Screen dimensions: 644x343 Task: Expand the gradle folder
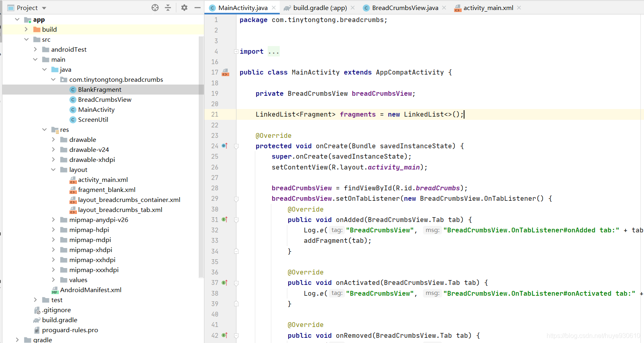17,339
